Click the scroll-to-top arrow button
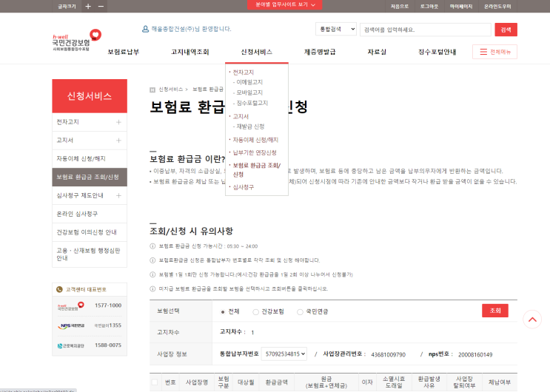 [x=532, y=320]
